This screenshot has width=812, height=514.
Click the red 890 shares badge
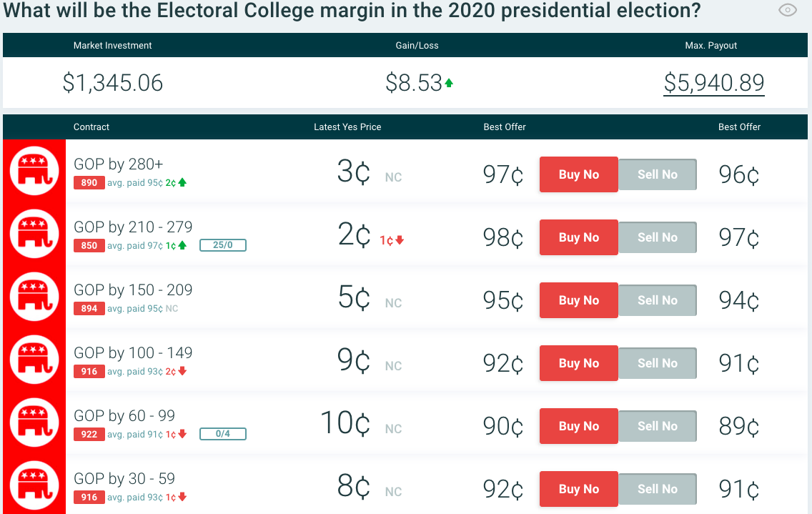tap(89, 183)
